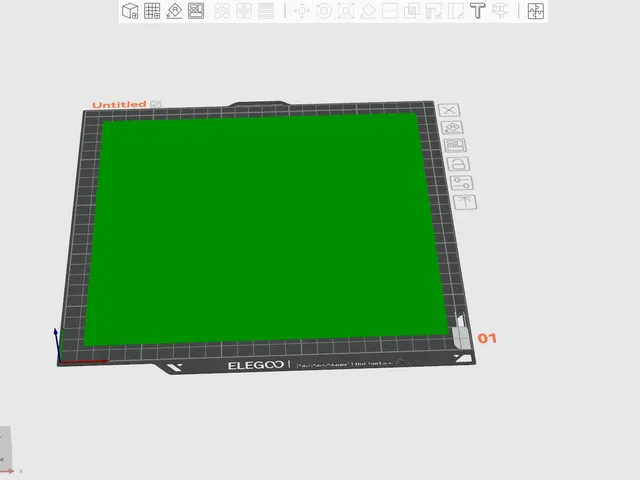This screenshot has height=480, width=640.
Task: Open plate settings sliders icon
Action: point(462,183)
